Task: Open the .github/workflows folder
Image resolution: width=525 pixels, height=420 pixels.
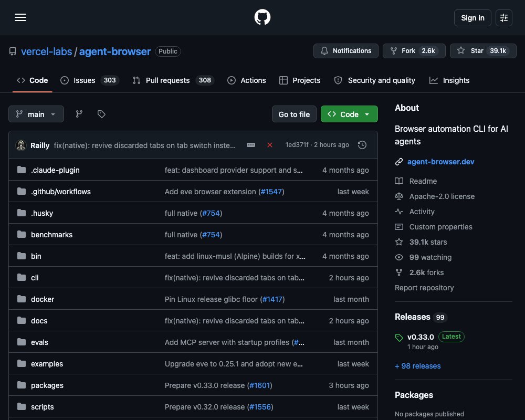Action: pos(60,192)
